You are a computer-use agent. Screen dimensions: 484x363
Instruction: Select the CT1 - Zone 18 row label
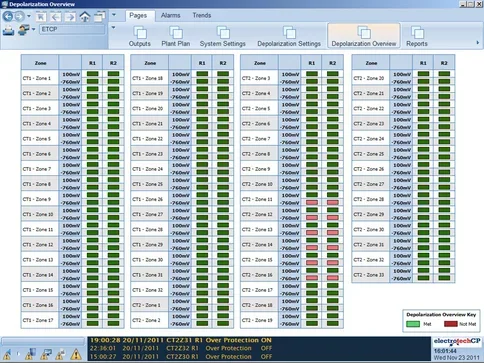(x=149, y=78)
